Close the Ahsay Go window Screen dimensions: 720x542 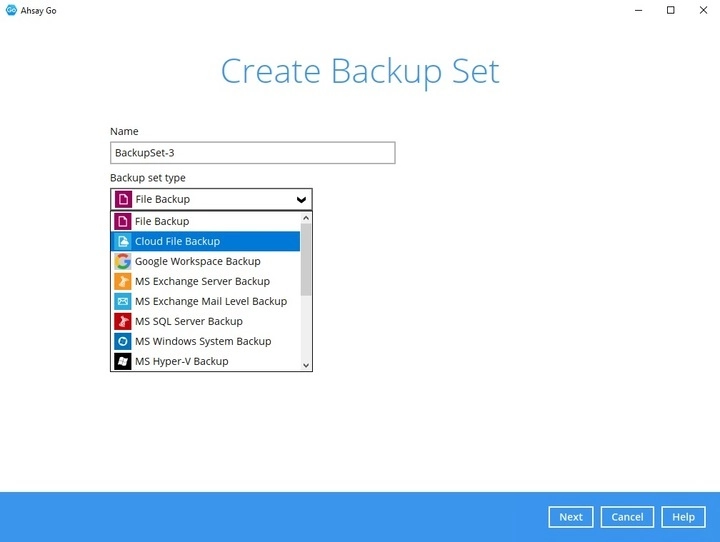pos(703,10)
